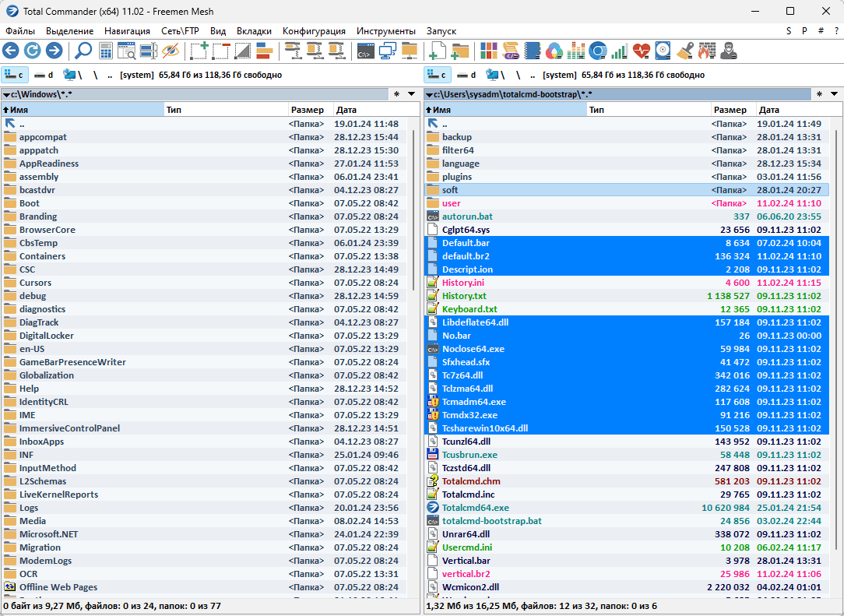The height and width of the screenshot is (616, 844).
Task: Sort right panel by Размер column
Action: pos(730,110)
